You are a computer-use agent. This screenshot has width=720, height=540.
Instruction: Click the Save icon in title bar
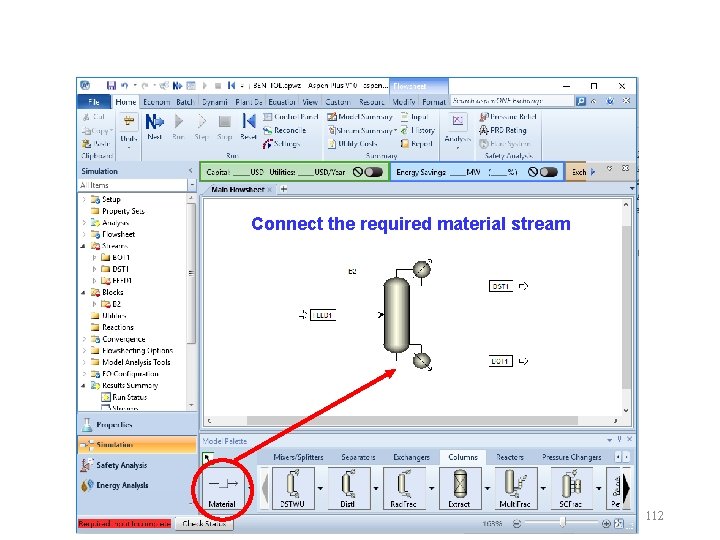[x=111, y=85]
